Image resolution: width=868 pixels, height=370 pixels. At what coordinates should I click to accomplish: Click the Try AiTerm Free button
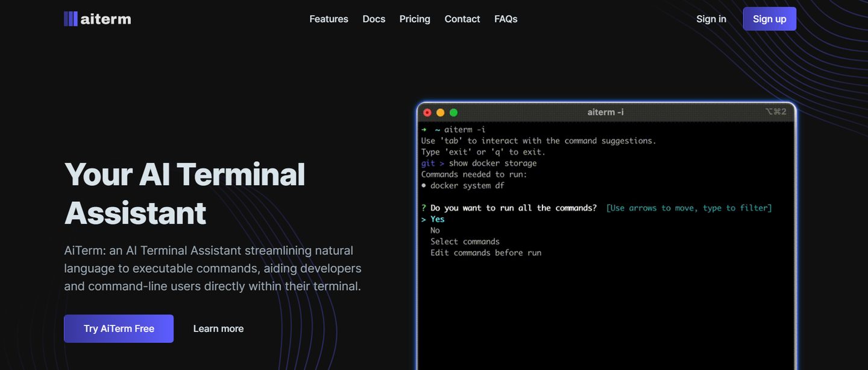(119, 328)
